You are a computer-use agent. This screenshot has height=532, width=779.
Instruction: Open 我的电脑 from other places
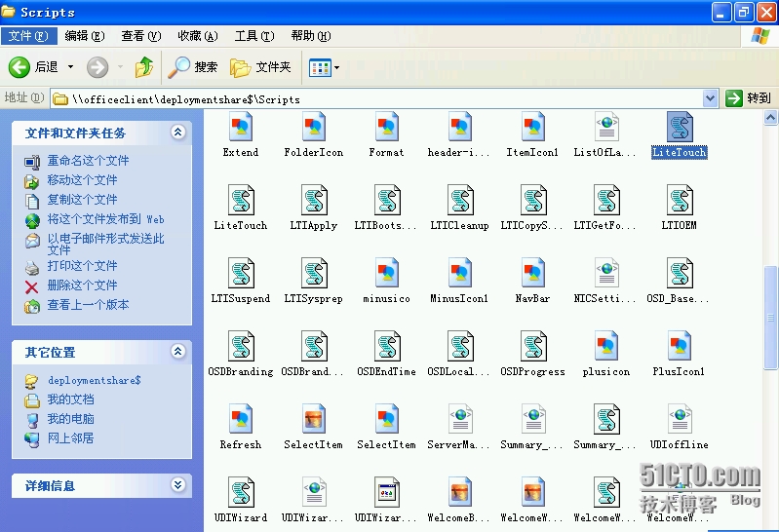click(70, 419)
